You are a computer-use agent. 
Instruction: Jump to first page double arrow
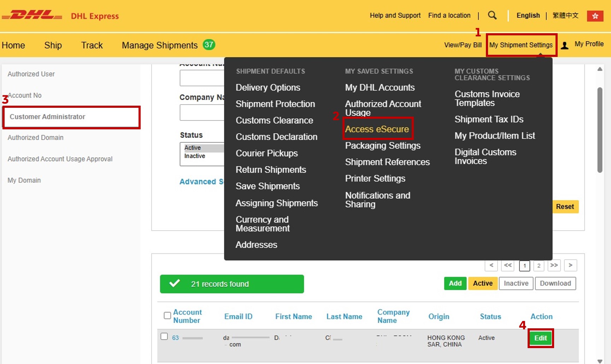click(508, 265)
